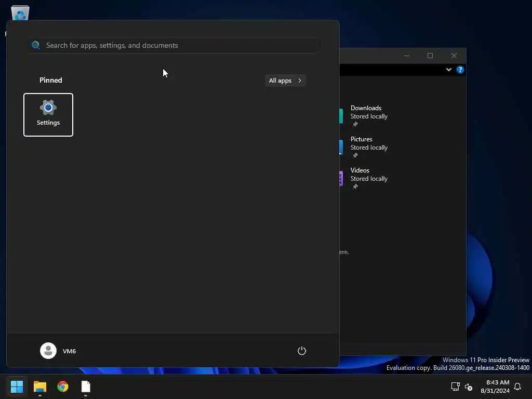Open the pinned Settings app

48,115
